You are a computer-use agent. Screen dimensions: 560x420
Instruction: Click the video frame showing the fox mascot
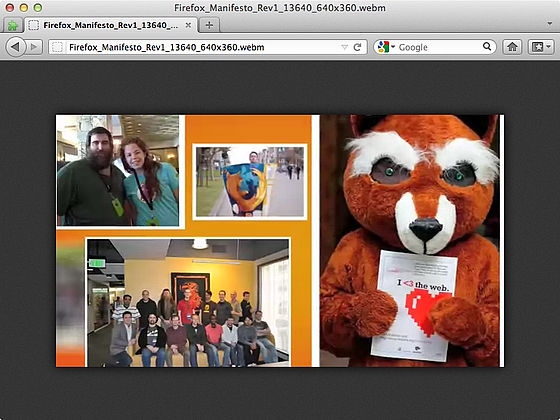[x=280, y=240]
